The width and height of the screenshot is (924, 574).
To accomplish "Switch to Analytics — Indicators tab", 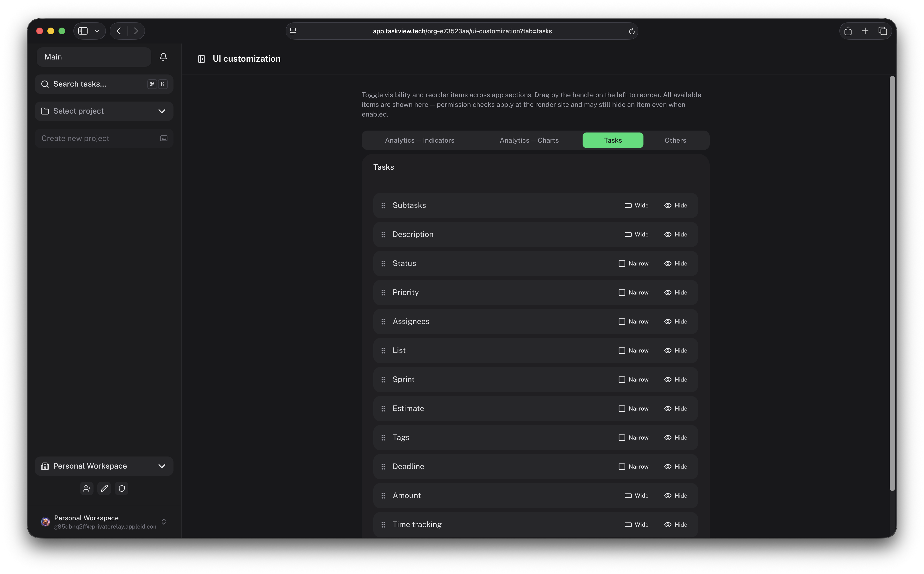I will click(x=419, y=140).
